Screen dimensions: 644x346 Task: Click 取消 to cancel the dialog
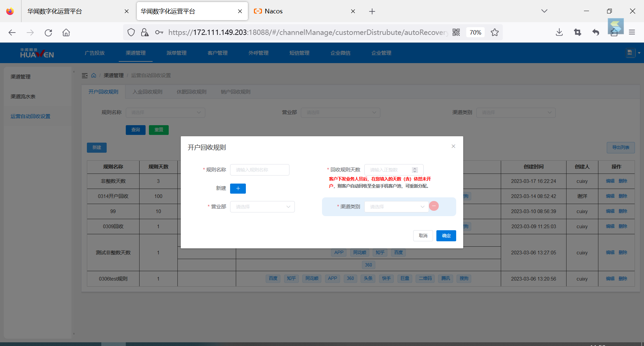tap(423, 236)
